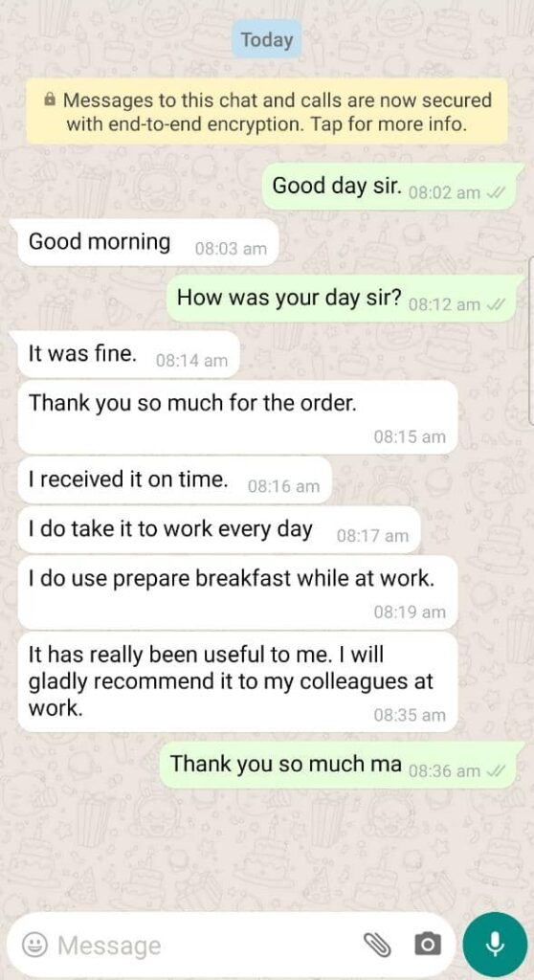The image size is (534, 980).
Task: Select the message recommending to colleagues
Action: coord(237,681)
